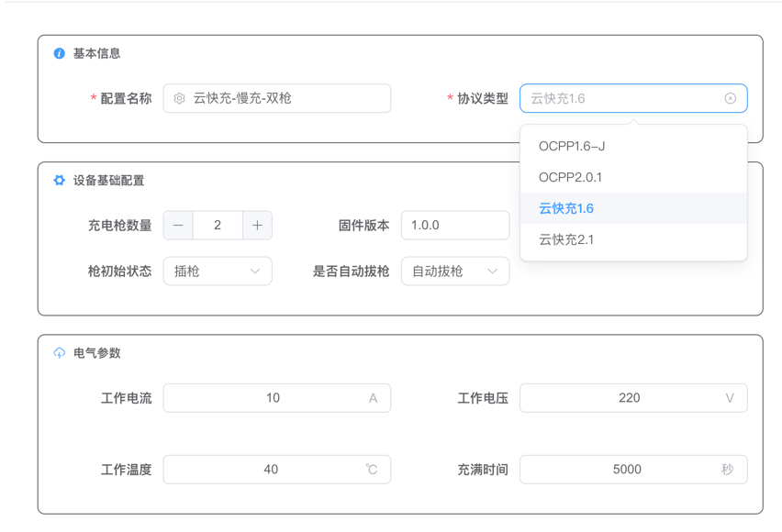782x532 pixels.
Task: Click the A unit suffix in 工作电流
Action: pyautogui.click(x=373, y=398)
